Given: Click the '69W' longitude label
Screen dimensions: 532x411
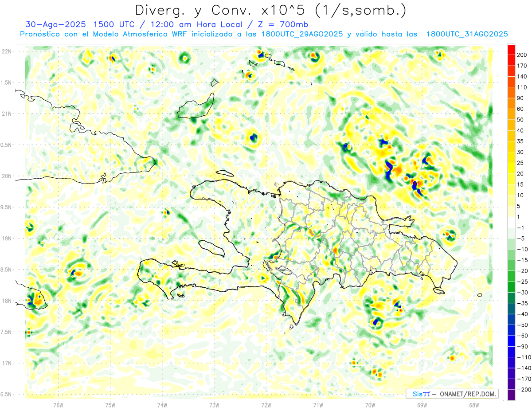Looking at the screenshot, I should pos(422,405).
